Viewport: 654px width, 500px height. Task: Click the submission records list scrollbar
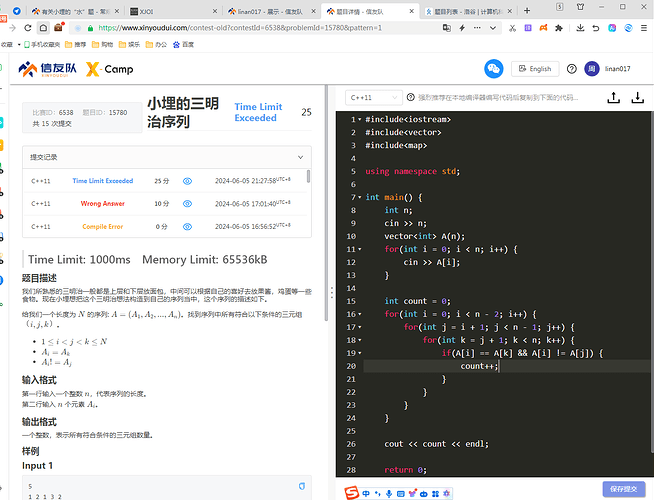(308, 176)
